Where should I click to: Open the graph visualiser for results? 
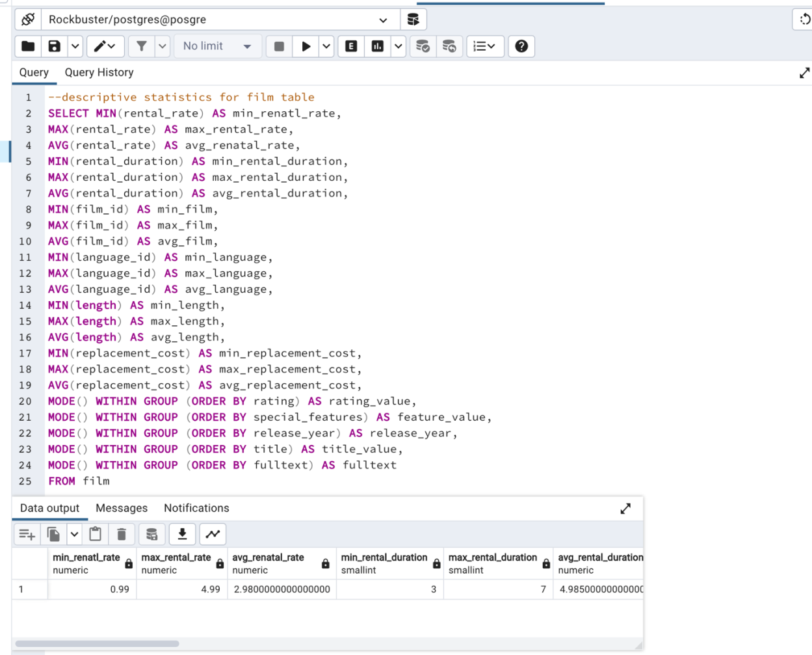[213, 533]
